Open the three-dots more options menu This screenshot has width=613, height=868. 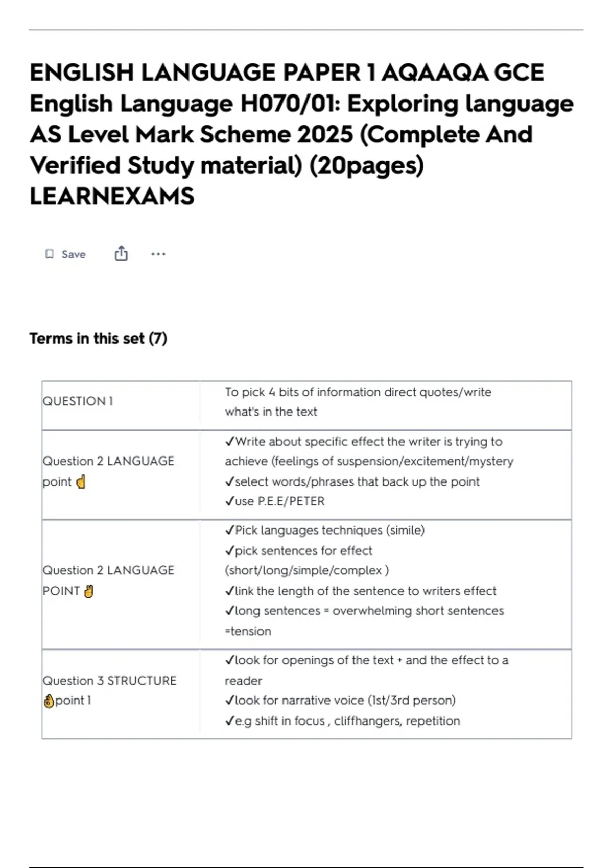[x=158, y=254]
